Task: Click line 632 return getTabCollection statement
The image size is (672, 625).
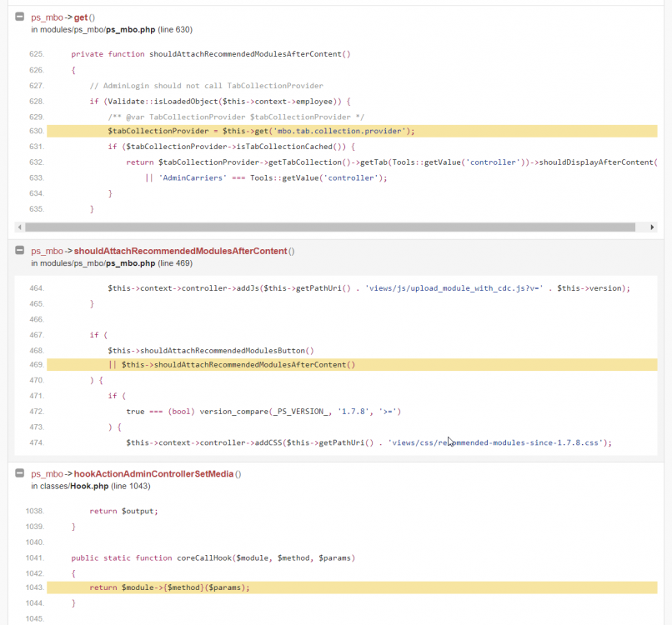Action: click(391, 162)
